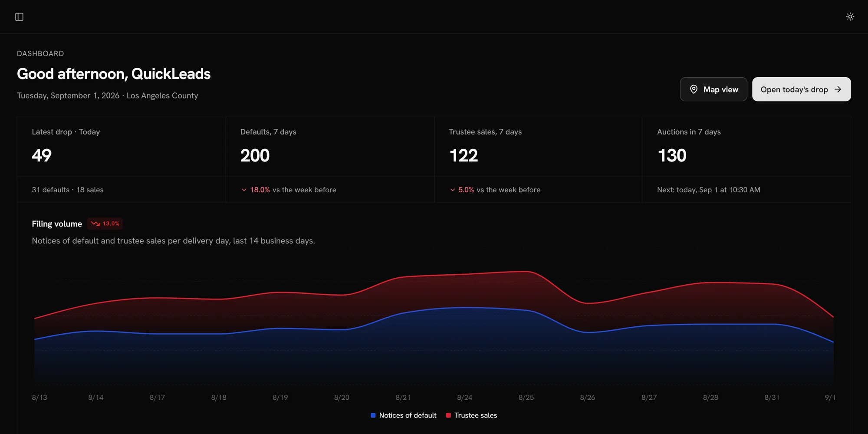Image resolution: width=868 pixels, height=434 pixels.
Task: Click the date and Los Angeles County line
Action: point(108,95)
